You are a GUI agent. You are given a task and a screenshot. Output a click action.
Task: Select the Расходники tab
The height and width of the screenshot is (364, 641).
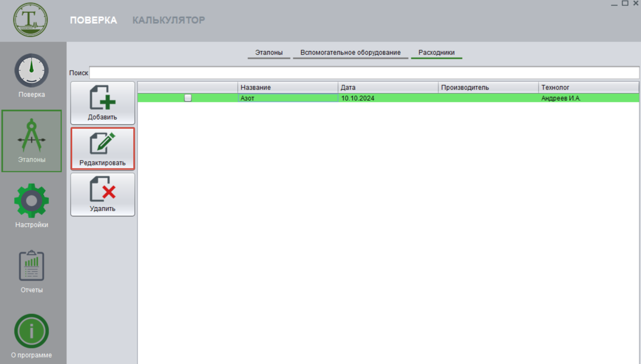[x=436, y=53]
